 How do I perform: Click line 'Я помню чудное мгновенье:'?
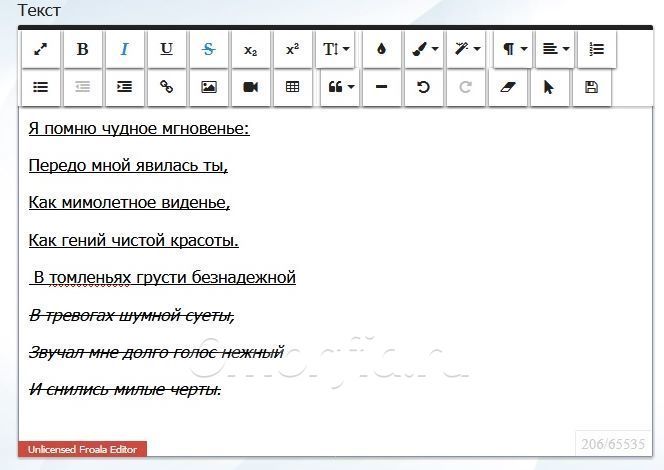click(139, 128)
